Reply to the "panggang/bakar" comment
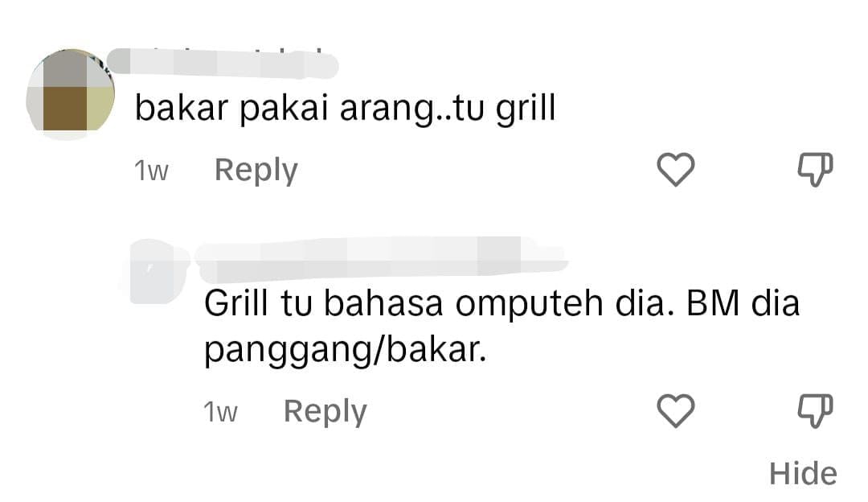The image size is (868, 502). tap(325, 412)
